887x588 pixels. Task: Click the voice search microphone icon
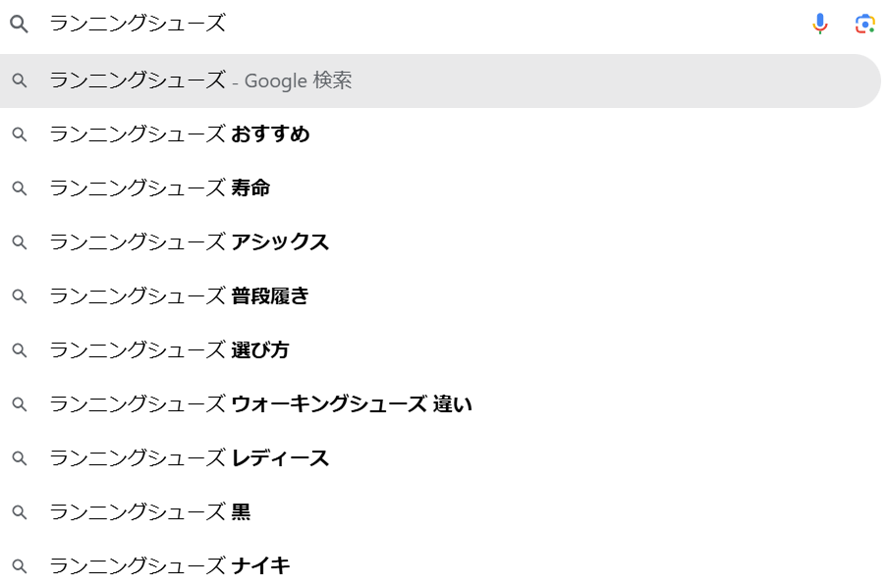pos(819,24)
